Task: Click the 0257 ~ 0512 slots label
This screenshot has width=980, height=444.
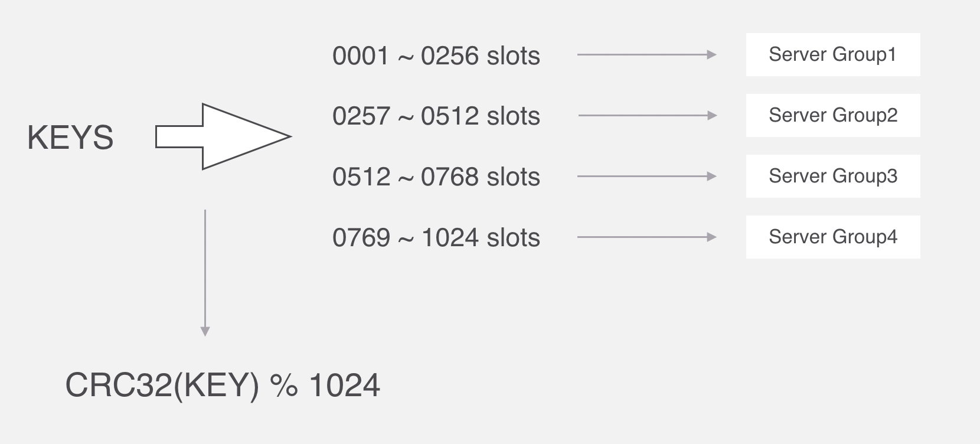Action: click(436, 116)
